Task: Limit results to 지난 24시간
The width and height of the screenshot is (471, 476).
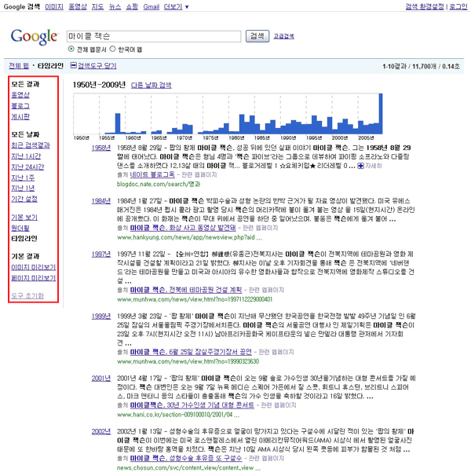Action: coord(27,167)
